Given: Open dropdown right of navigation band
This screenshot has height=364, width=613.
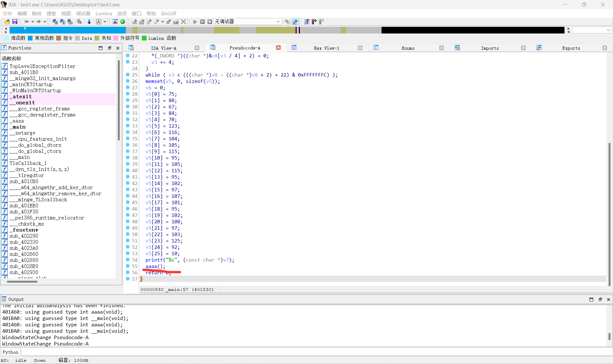Looking at the screenshot, I should (x=608, y=30).
